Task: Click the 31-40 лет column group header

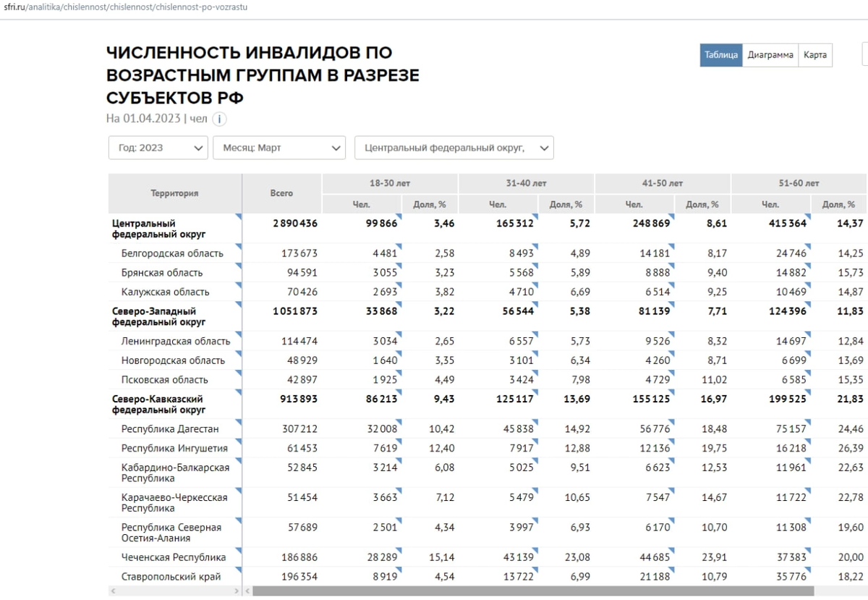Action: pos(527,184)
